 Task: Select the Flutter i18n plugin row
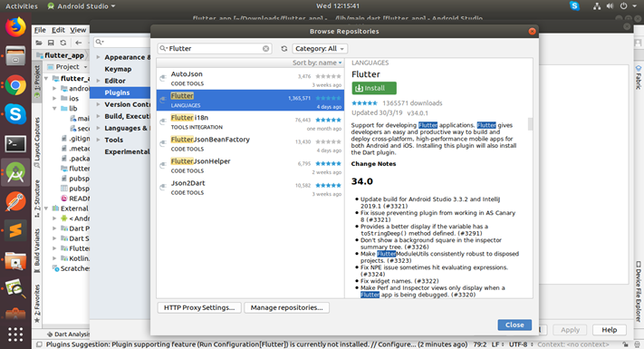coord(250,122)
